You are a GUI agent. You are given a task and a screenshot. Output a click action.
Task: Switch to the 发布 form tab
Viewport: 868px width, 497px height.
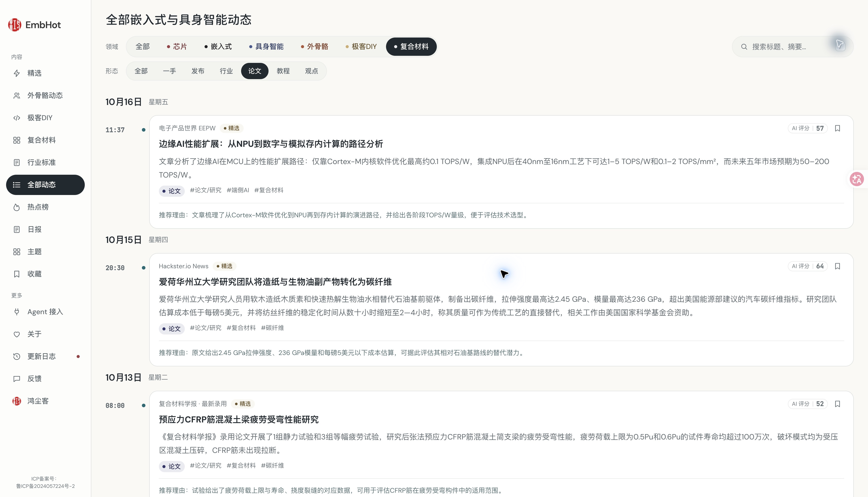coord(198,71)
